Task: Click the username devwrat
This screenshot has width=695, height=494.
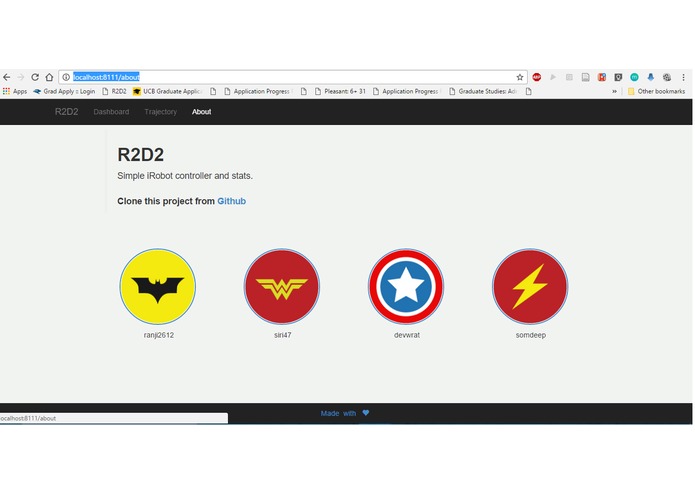Action: [407, 335]
